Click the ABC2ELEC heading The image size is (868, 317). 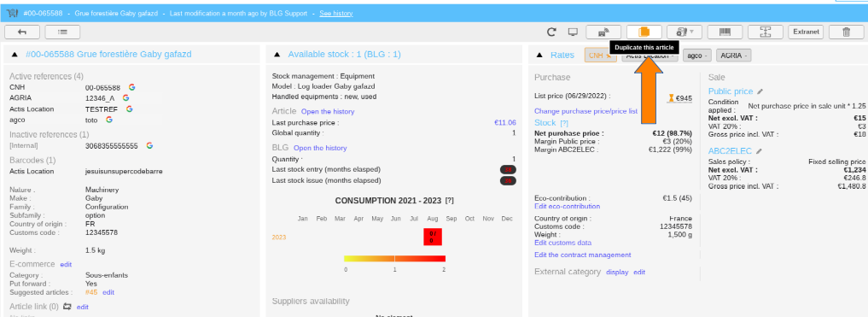pyautogui.click(x=730, y=150)
